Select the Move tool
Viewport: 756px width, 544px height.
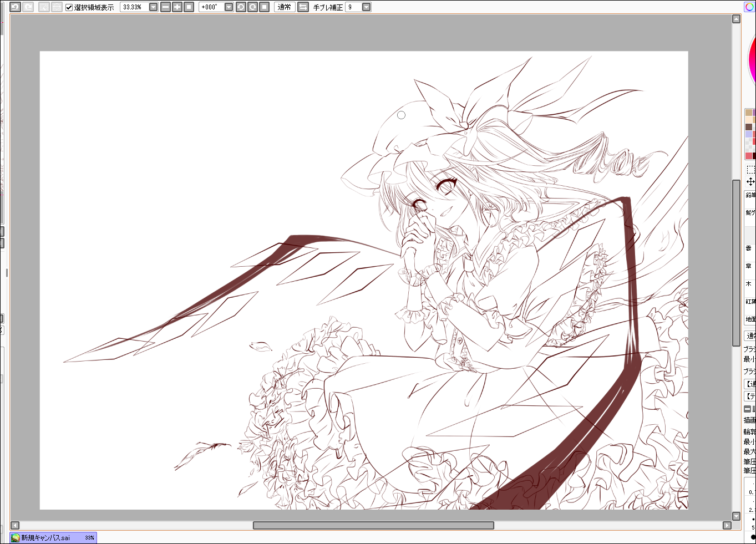(x=750, y=182)
